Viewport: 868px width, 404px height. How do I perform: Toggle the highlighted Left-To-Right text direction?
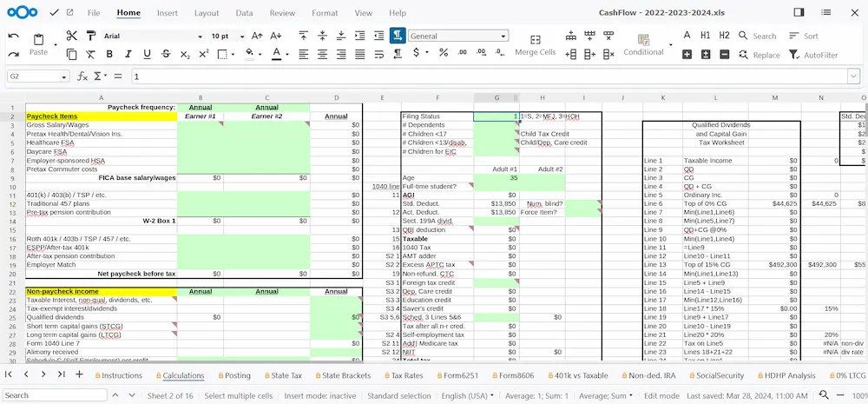coord(398,36)
